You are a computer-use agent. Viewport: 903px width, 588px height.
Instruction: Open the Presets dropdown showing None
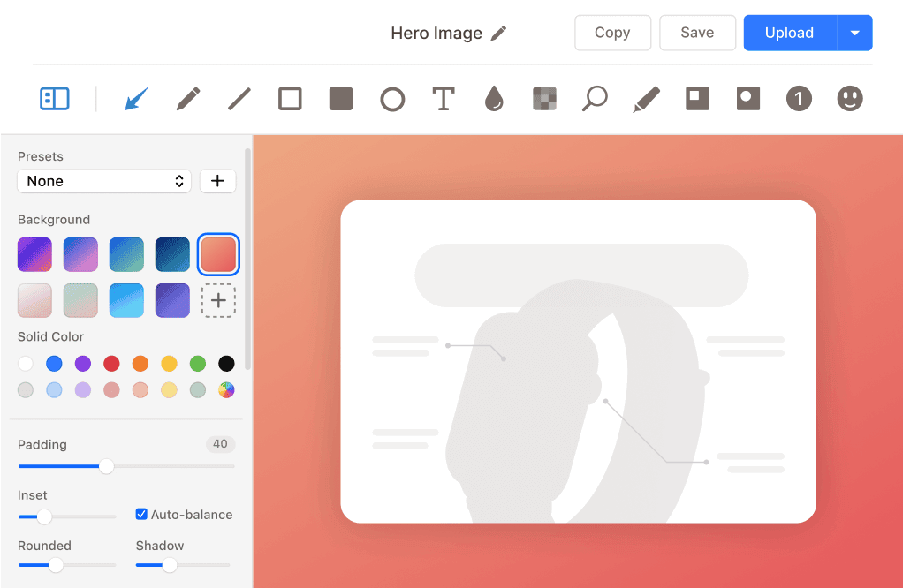(104, 181)
